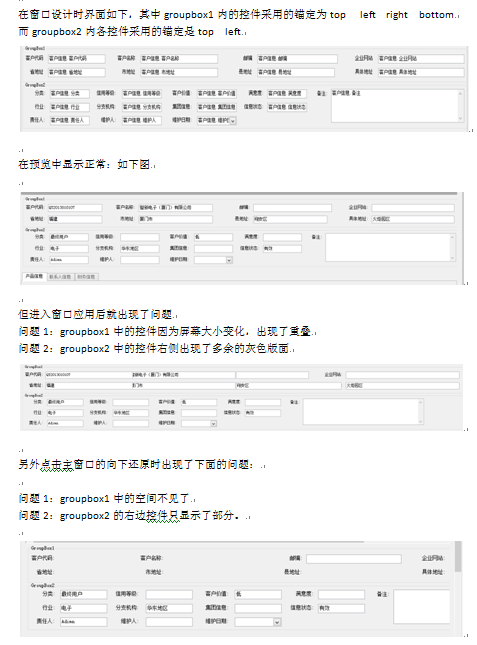The image size is (477, 645).
Task: Click the 客户信息.客户代码 field in the design form
Action: [x=76, y=58]
